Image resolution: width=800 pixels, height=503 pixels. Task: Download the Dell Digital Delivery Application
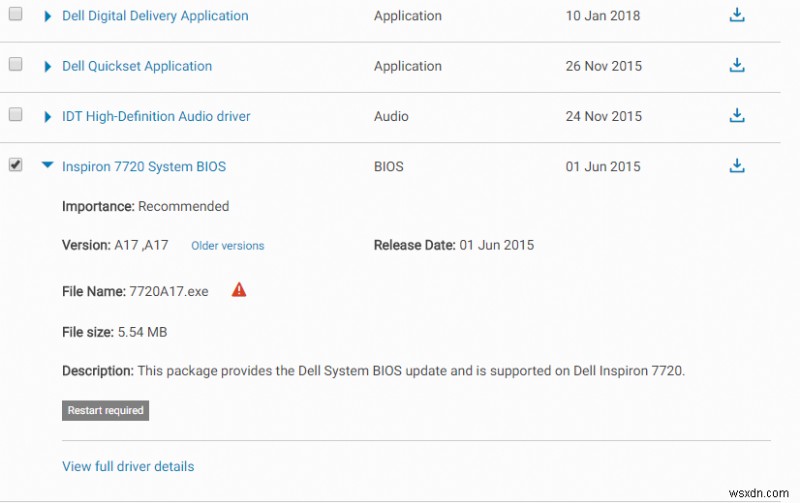click(737, 16)
